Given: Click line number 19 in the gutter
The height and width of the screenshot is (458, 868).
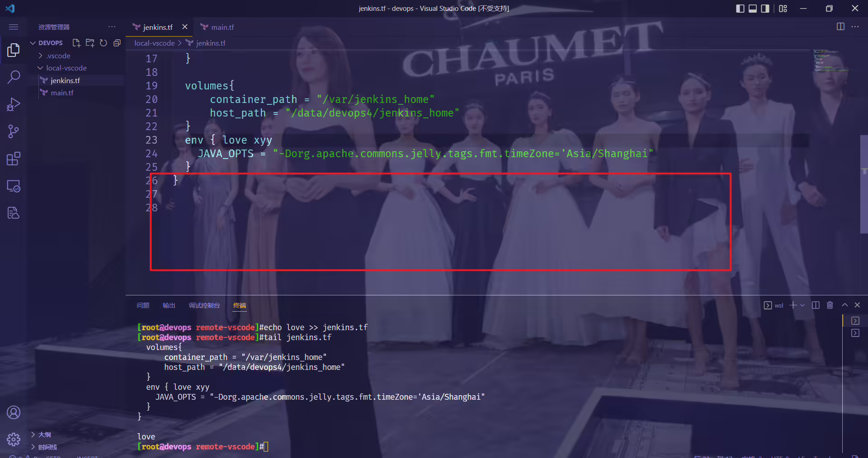Looking at the screenshot, I should tap(151, 86).
